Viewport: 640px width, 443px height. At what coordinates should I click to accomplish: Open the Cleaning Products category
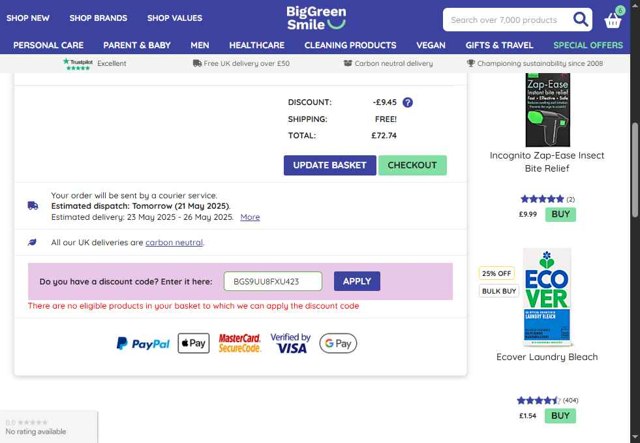tap(350, 45)
